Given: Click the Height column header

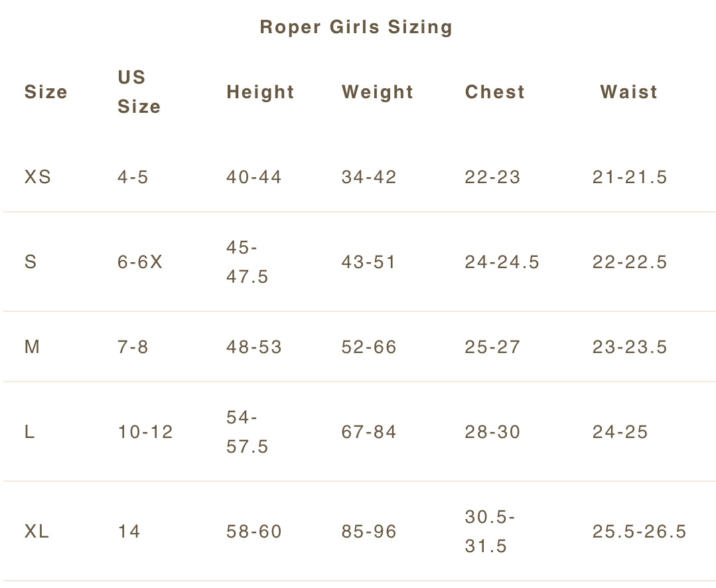Looking at the screenshot, I should tap(260, 92).
